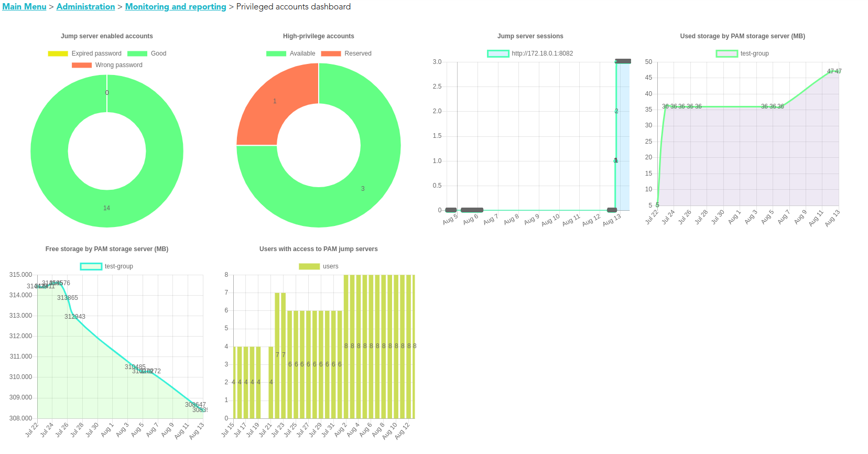Click the Jump server enabled accounts title
The image size is (868, 454).
tap(107, 36)
